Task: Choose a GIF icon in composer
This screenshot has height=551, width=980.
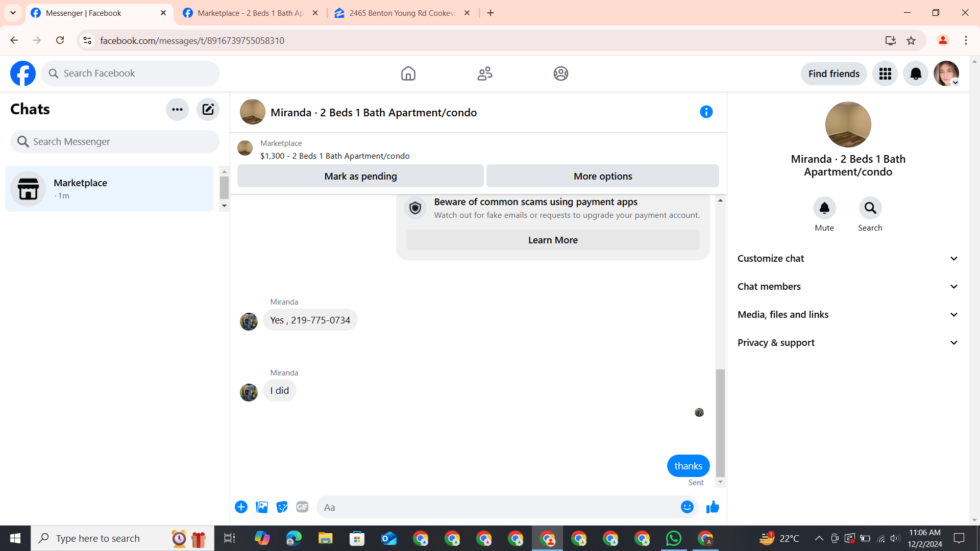Action: [302, 507]
